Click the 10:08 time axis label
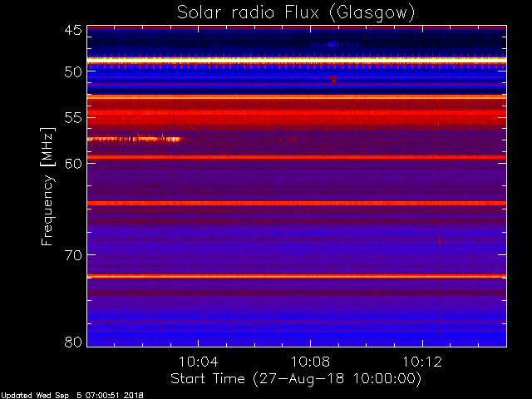This screenshot has height=399, width=532. click(x=310, y=362)
